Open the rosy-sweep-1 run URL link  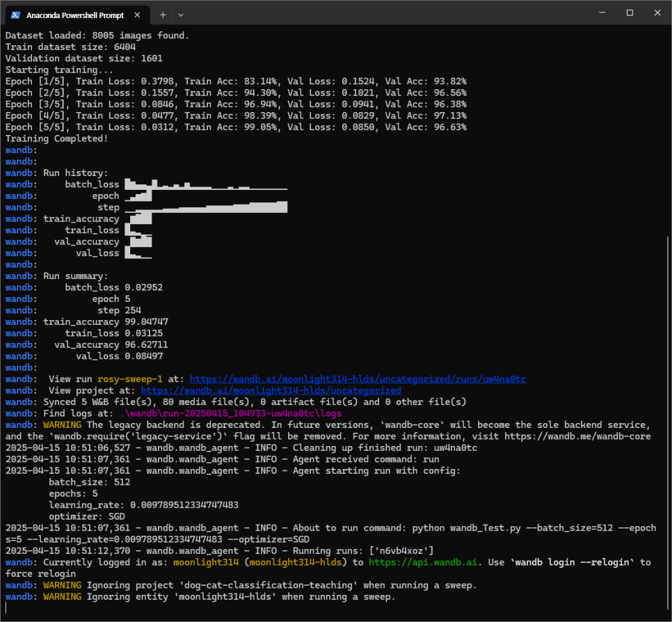(358, 379)
